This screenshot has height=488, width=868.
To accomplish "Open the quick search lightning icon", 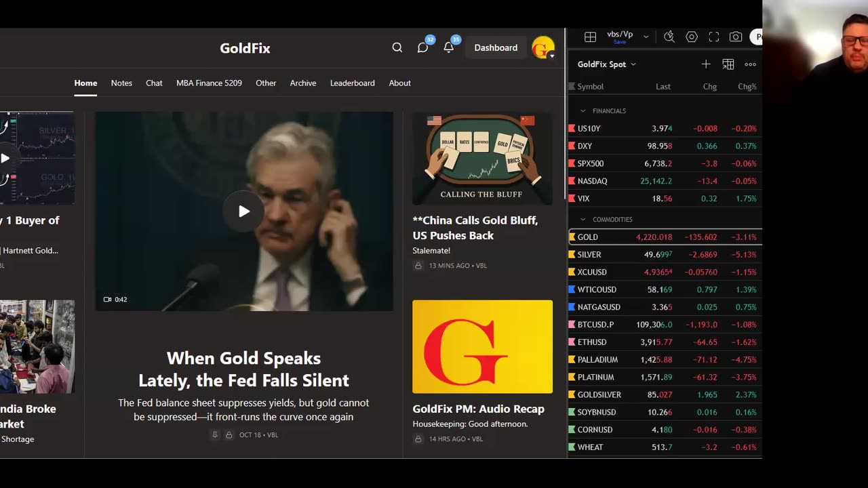I will click(669, 37).
